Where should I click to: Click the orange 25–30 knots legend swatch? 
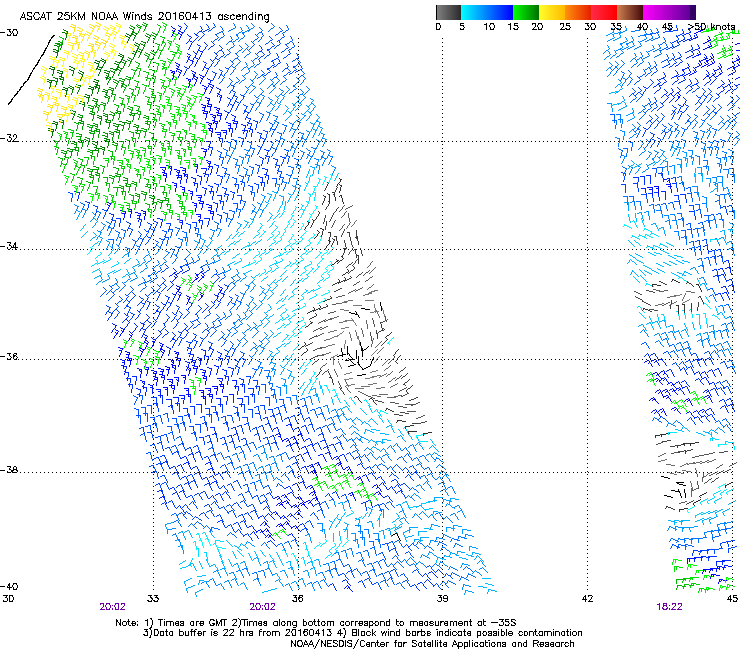click(578, 12)
